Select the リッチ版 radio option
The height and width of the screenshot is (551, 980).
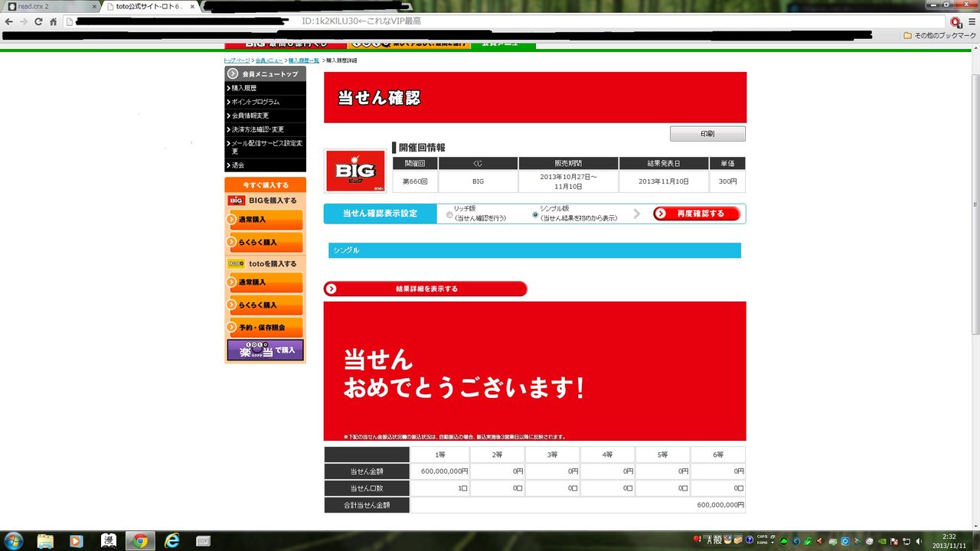(449, 216)
